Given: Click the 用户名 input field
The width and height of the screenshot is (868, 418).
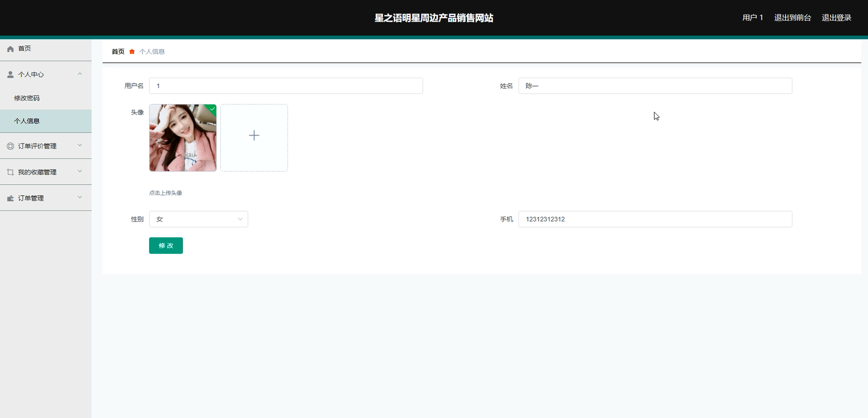Looking at the screenshot, I should coord(286,86).
